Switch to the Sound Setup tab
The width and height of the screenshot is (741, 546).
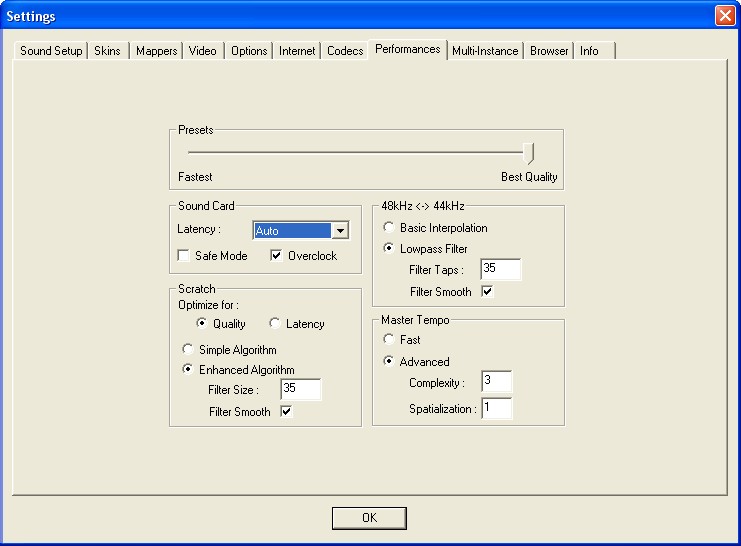click(51, 51)
